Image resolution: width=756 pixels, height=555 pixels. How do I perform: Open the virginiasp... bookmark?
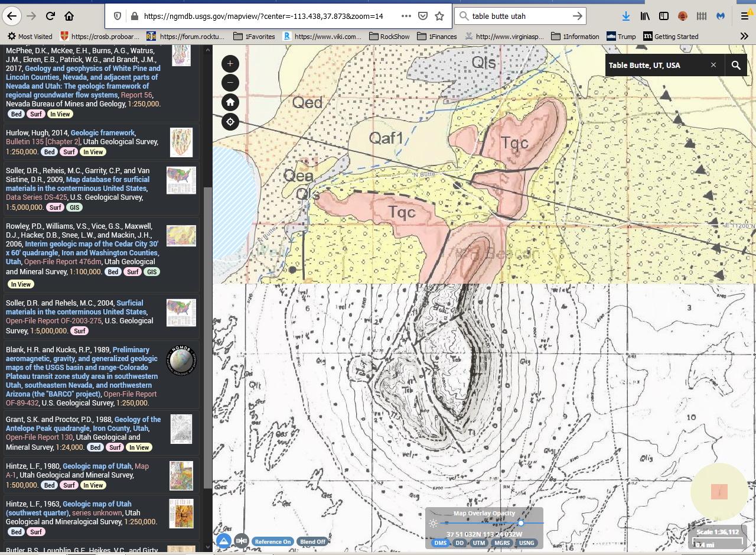tap(504, 36)
